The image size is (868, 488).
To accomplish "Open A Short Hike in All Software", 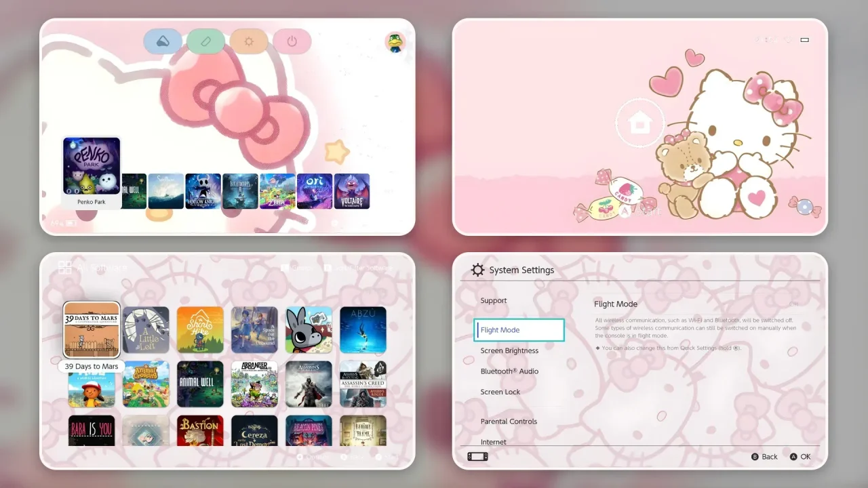I will click(x=200, y=330).
